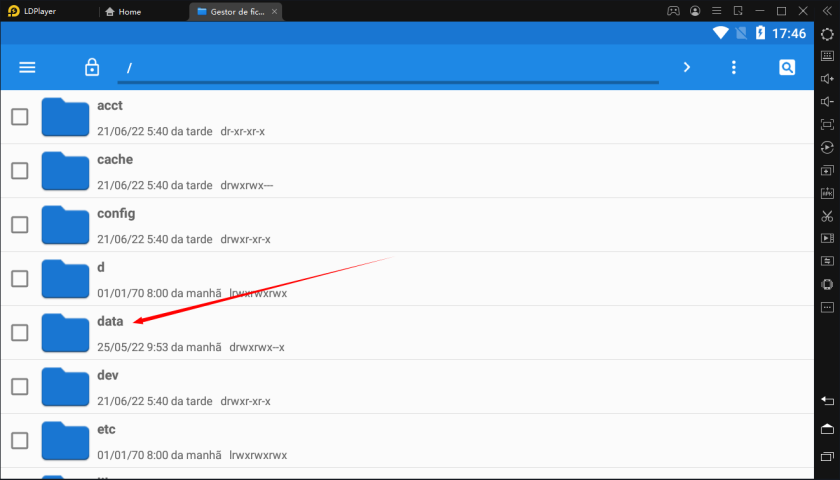Tick the data folder checkbox
The width and height of the screenshot is (840, 480).
(20, 333)
